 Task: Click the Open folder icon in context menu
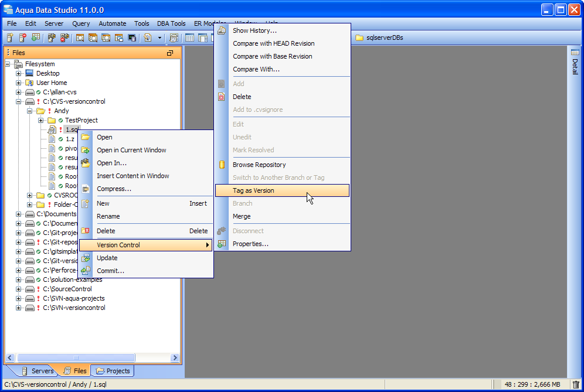pyautogui.click(x=85, y=137)
